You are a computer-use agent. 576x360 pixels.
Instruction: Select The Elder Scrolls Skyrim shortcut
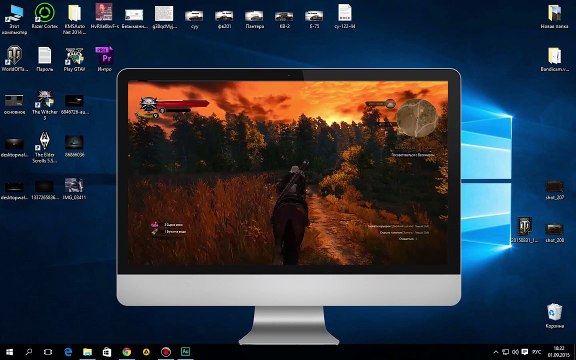pos(44,148)
